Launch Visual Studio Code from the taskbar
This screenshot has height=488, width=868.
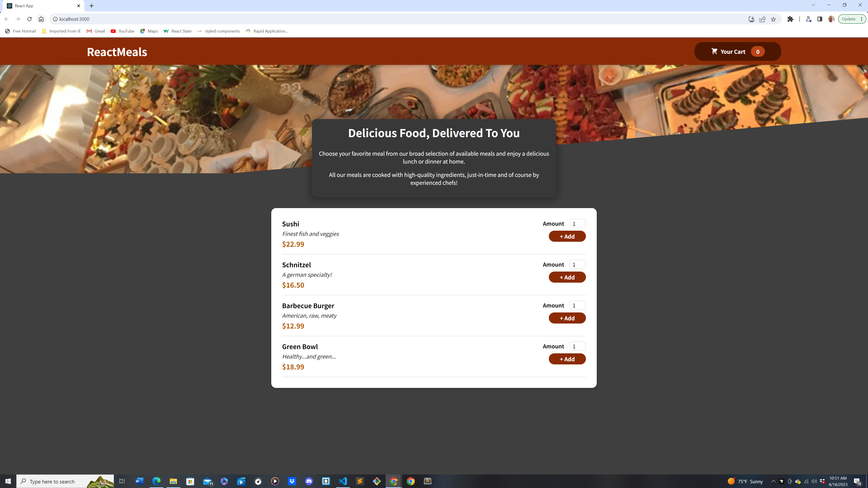pos(343,481)
